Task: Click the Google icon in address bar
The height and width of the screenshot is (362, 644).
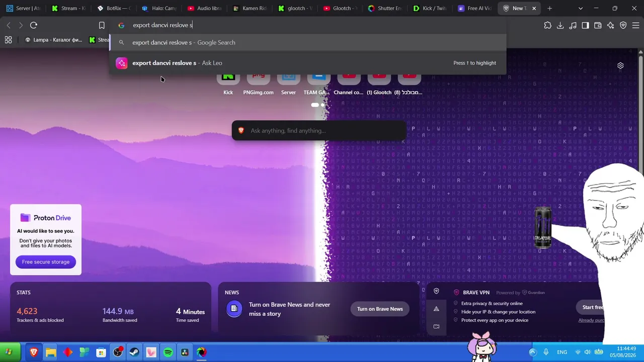Action: point(121,25)
